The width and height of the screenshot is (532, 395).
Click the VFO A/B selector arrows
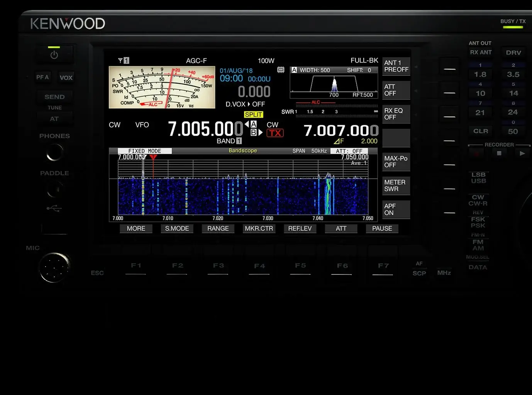tap(254, 128)
